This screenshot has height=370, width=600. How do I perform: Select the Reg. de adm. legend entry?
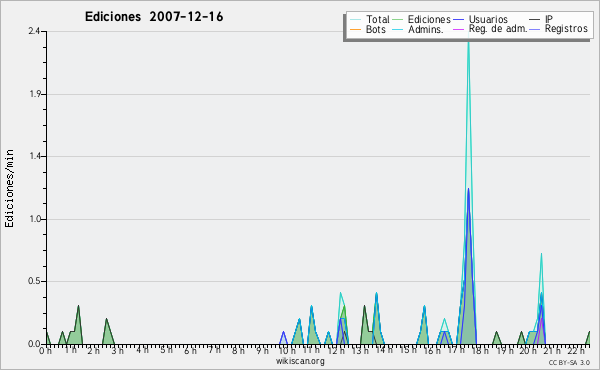tap(490, 29)
